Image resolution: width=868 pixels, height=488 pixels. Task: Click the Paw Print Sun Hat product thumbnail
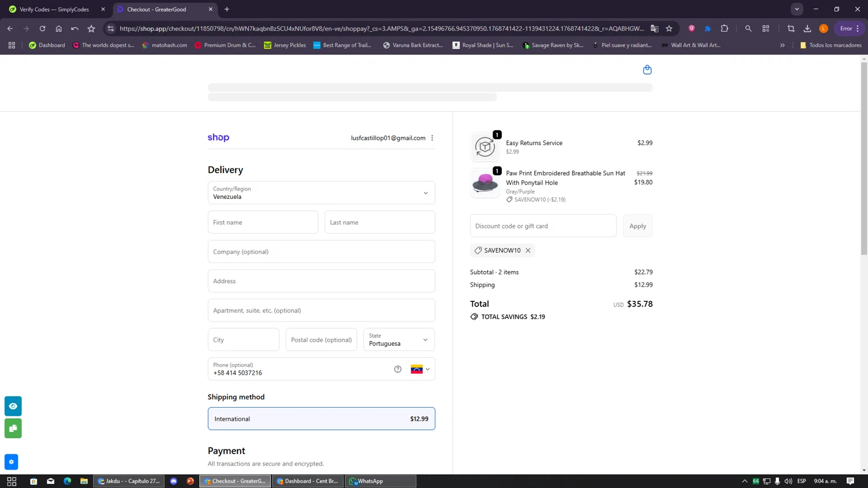[x=485, y=183]
